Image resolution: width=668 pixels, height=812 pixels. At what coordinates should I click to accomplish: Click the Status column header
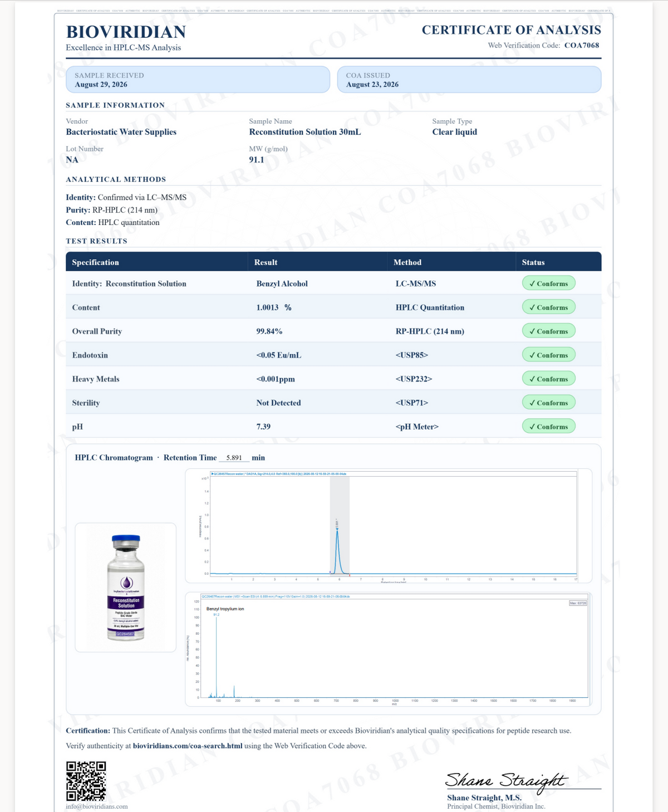[x=533, y=262]
